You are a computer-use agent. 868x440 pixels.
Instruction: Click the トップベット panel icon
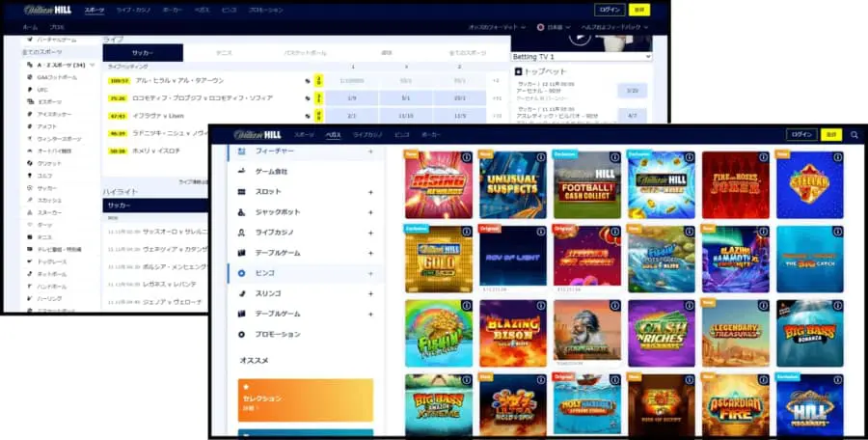(x=518, y=71)
